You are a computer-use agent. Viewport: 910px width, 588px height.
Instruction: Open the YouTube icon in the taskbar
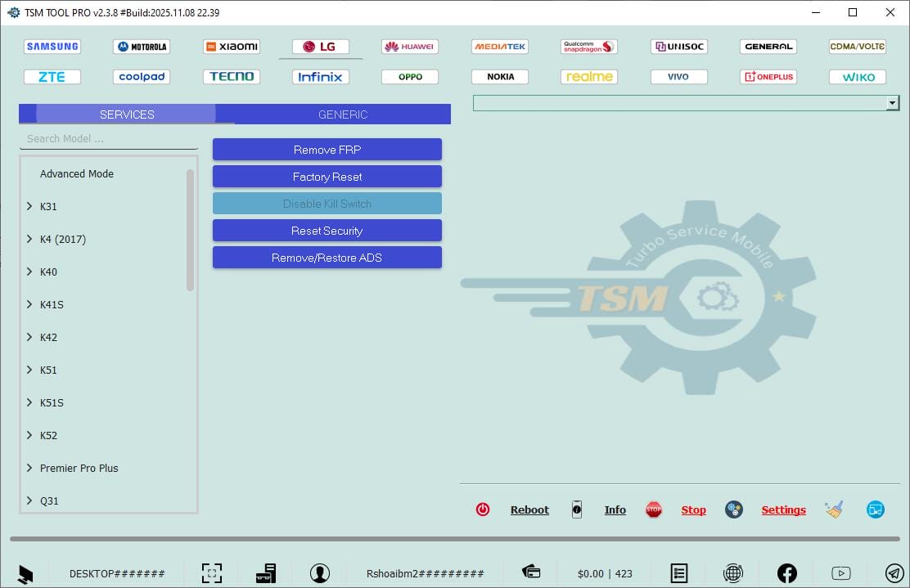tap(841, 573)
